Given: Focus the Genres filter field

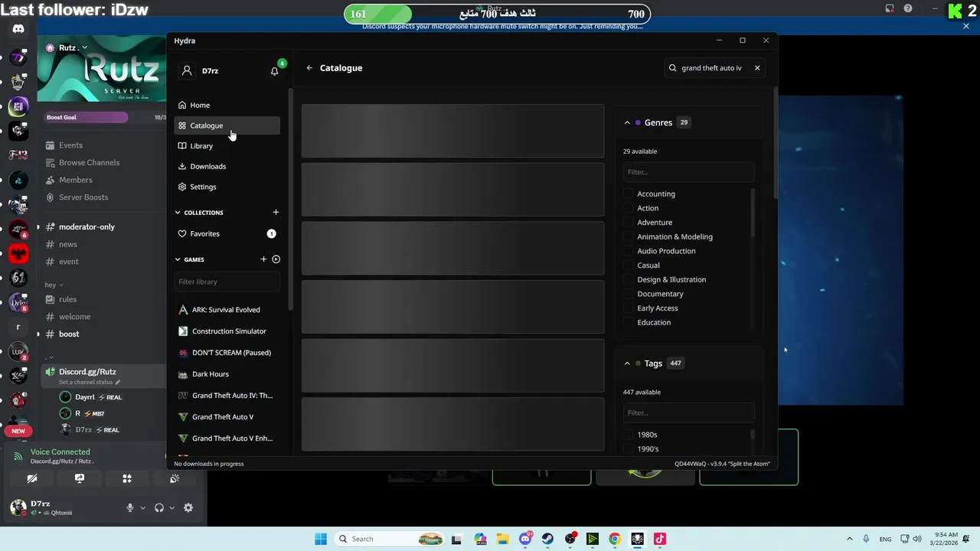Looking at the screenshot, I should pos(688,172).
